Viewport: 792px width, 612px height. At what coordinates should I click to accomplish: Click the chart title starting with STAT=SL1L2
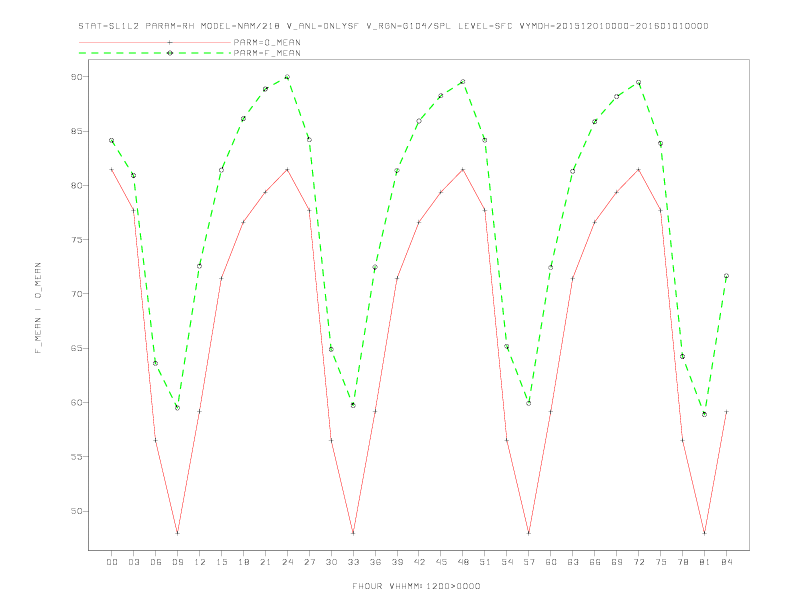tap(393, 26)
